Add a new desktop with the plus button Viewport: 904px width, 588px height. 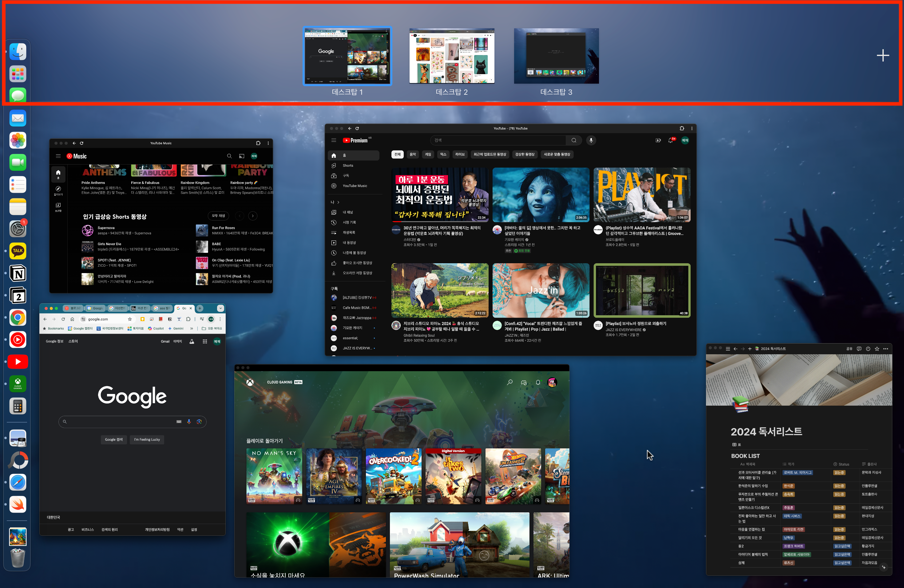(883, 55)
